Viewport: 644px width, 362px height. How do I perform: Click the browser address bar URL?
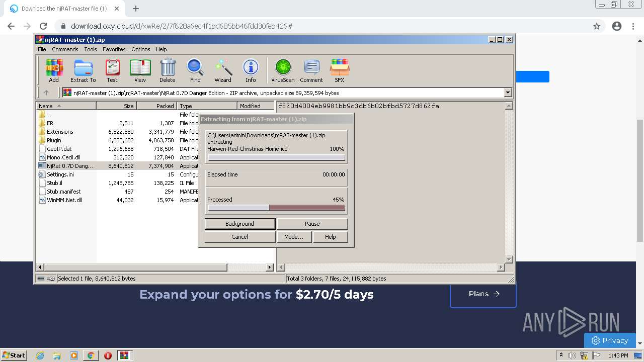click(x=182, y=26)
